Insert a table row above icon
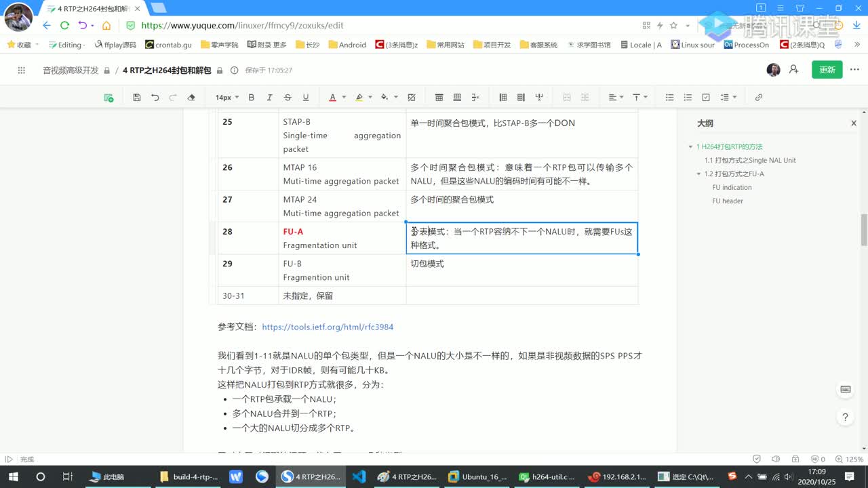 (x=439, y=98)
